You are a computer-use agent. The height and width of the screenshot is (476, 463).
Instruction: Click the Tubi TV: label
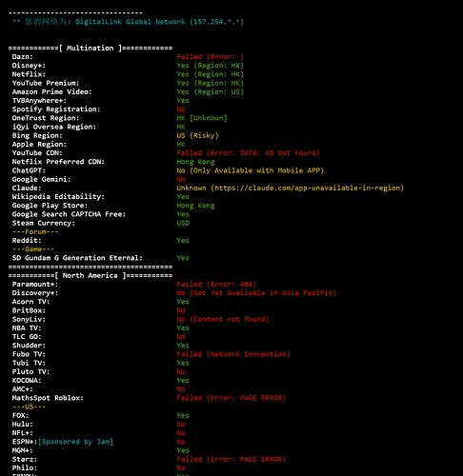tap(29, 363)
